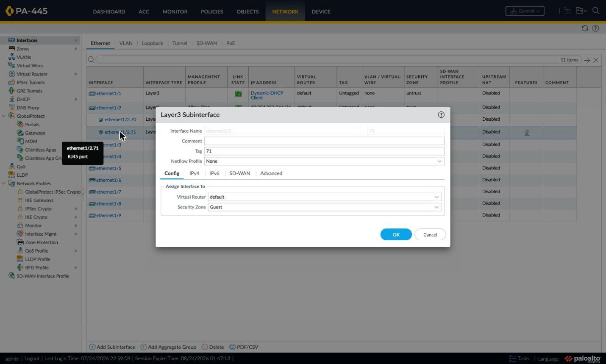Click the Tag input field

tap(324, 151)
